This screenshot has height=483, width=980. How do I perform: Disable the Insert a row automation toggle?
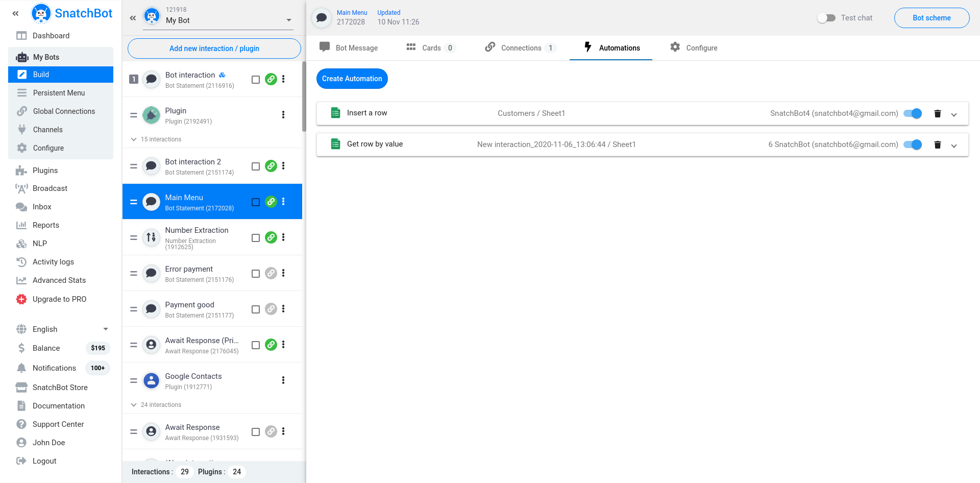(x=913, y=113)
